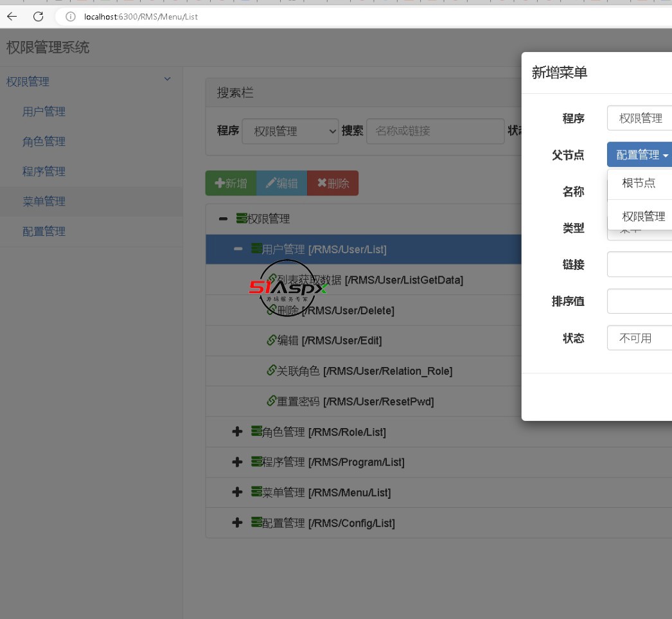Select the 角色管理 [/RMS/Role/List] row text
The width and height of the screenshot is (672, 619).
point(324,432)
